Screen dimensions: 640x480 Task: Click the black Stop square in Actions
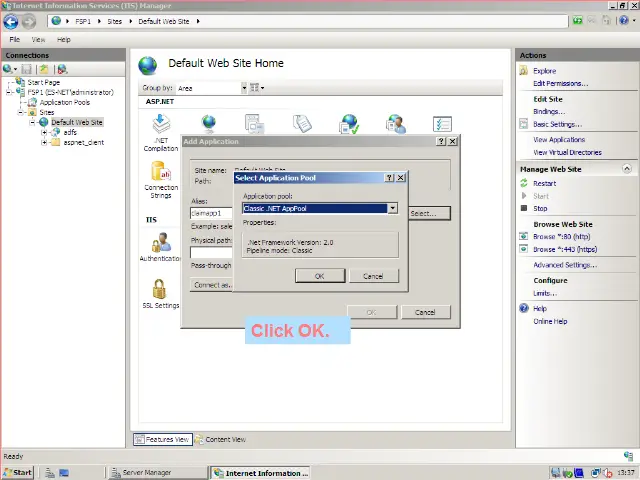[x=524, y=208]
